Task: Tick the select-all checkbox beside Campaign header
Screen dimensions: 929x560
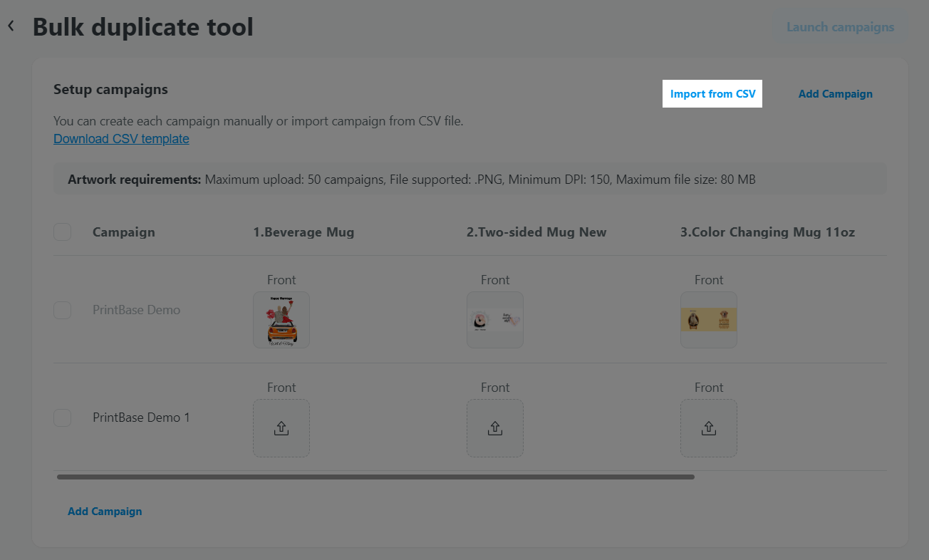Action: (63, 232)
